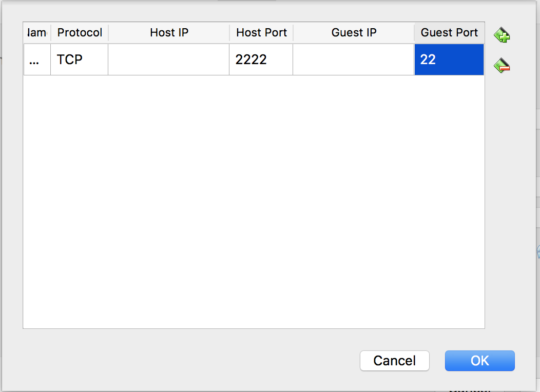Image resolution: width=540 pixels, height=392 pixels.
Task: Select the empty Host IP cell
Action: [169, 60]
